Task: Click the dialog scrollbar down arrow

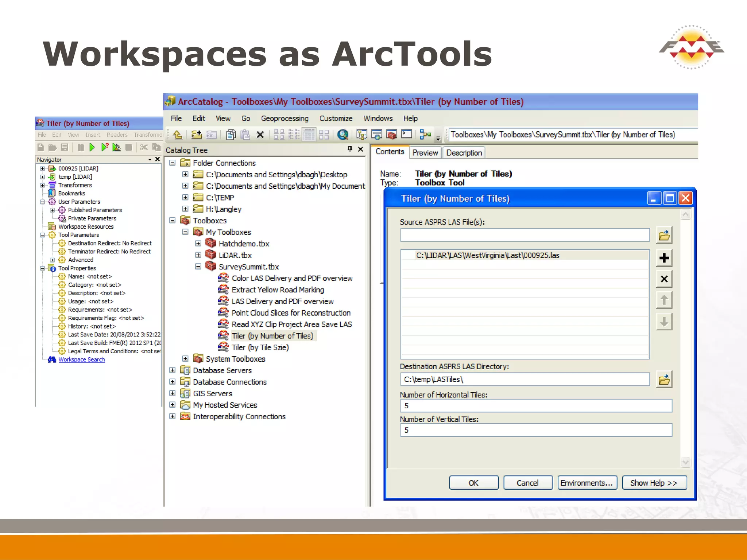Action: click(x=685, y=462)
